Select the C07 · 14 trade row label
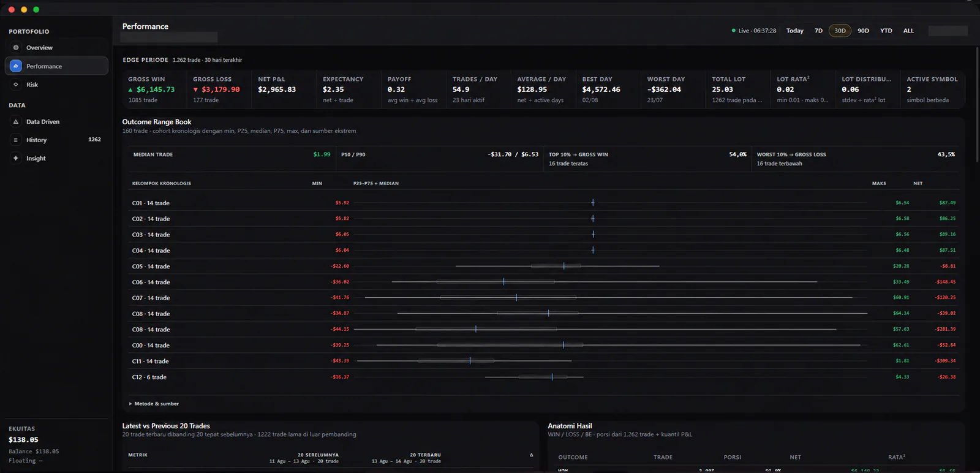The width and height of the screenshot is (980, 473). (x=151, y=298)
